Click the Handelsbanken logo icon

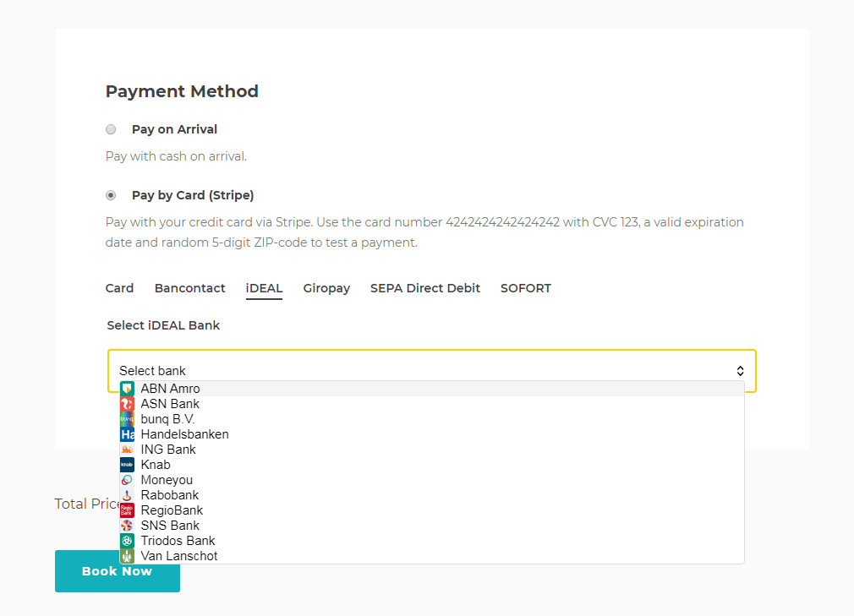tap(127, 434)
